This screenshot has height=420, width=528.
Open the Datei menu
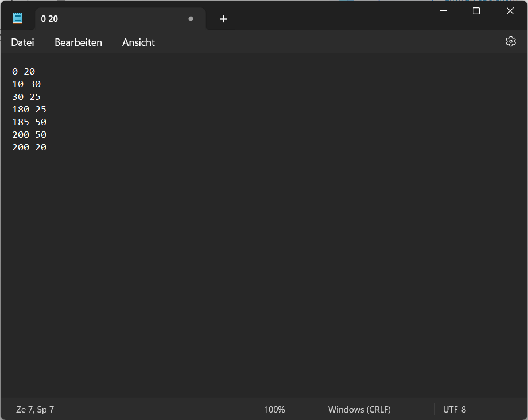(22, 42)
